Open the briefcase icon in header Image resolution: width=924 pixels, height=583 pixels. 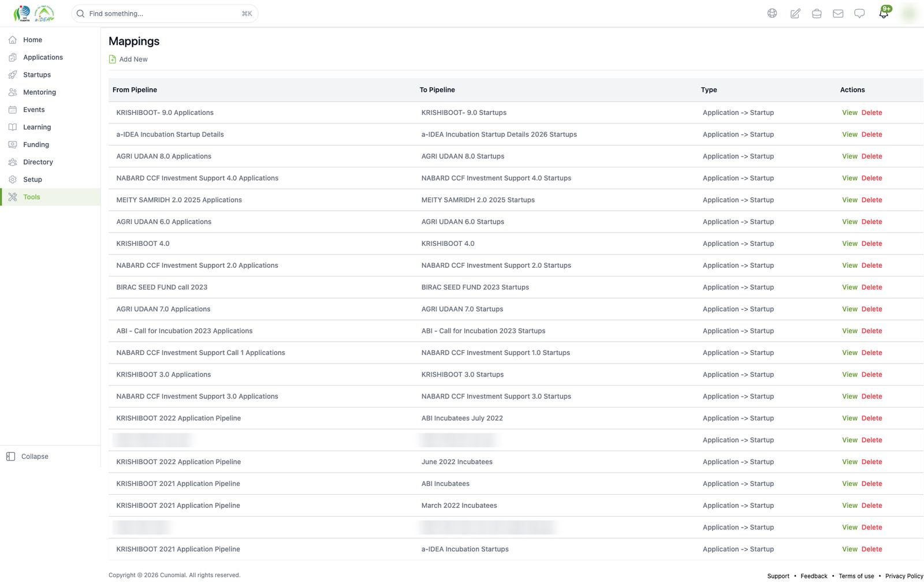click(x=817, y=13)
